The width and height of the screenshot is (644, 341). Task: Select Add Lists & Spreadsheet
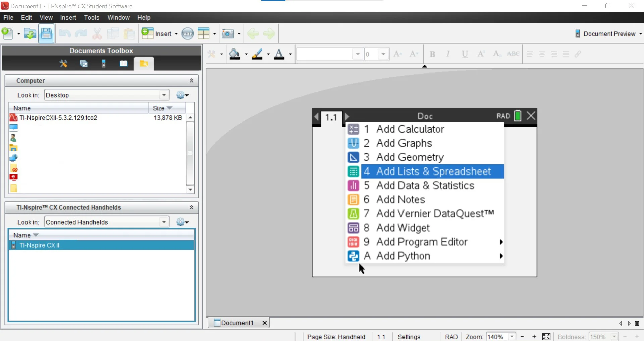(433, 171)
